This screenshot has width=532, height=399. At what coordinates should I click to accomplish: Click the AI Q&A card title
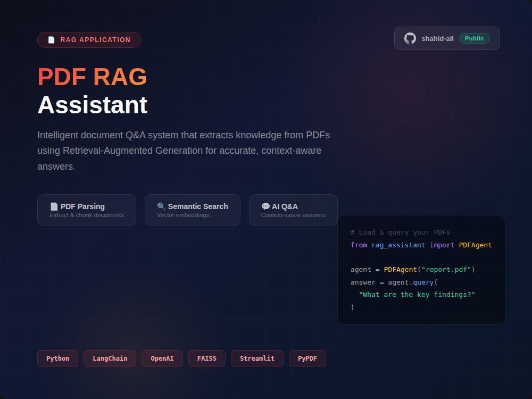pos(285,206)
